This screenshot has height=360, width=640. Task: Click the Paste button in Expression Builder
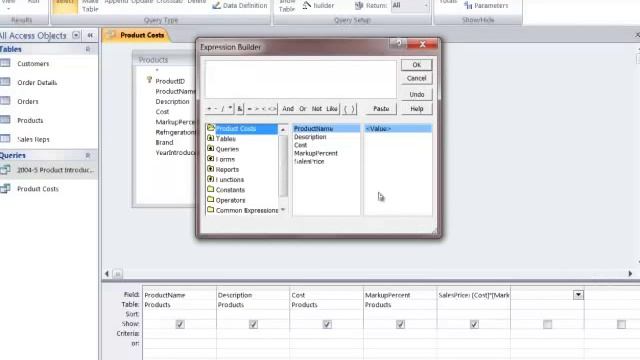381,109
